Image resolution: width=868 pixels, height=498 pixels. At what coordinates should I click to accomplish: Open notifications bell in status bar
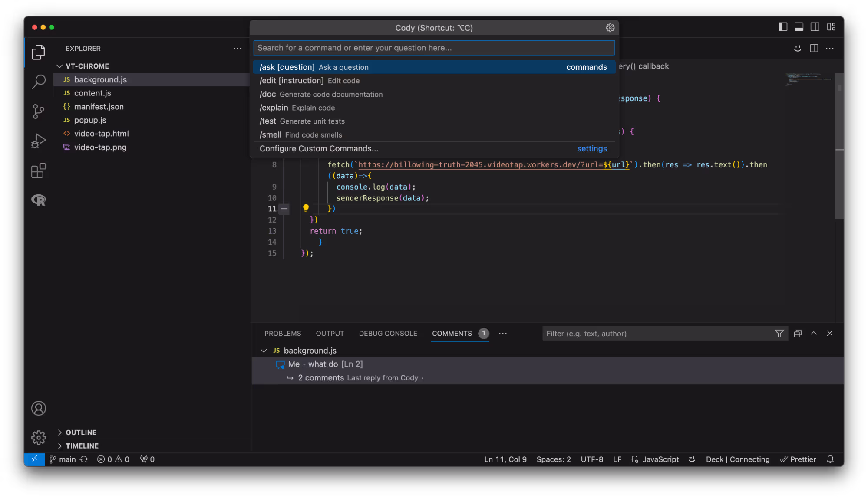[830, 459]
